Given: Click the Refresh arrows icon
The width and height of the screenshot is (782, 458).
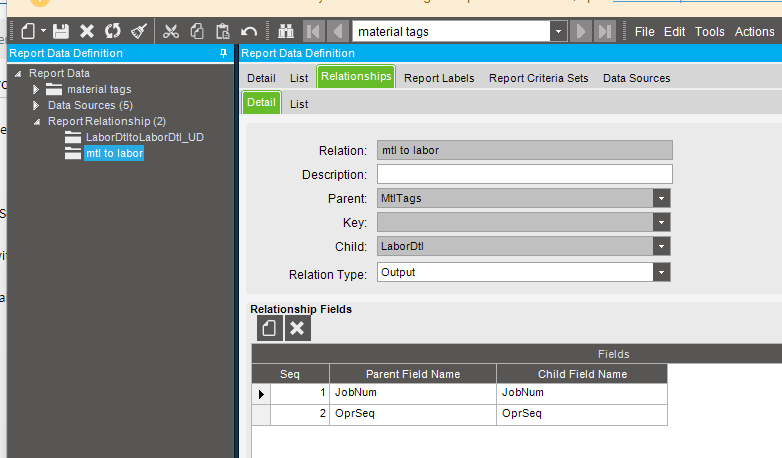Looking at the screenshot, I should (x=113, y=31).
